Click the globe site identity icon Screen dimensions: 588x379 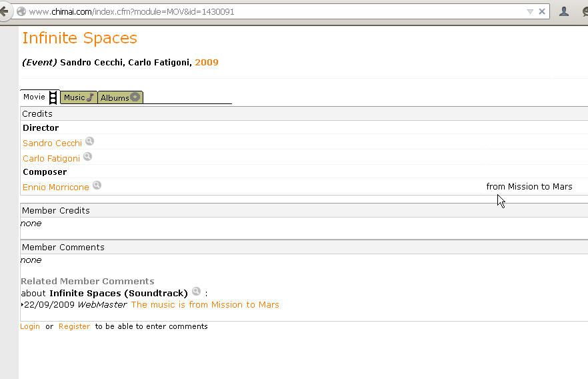[x=21, y=11]
